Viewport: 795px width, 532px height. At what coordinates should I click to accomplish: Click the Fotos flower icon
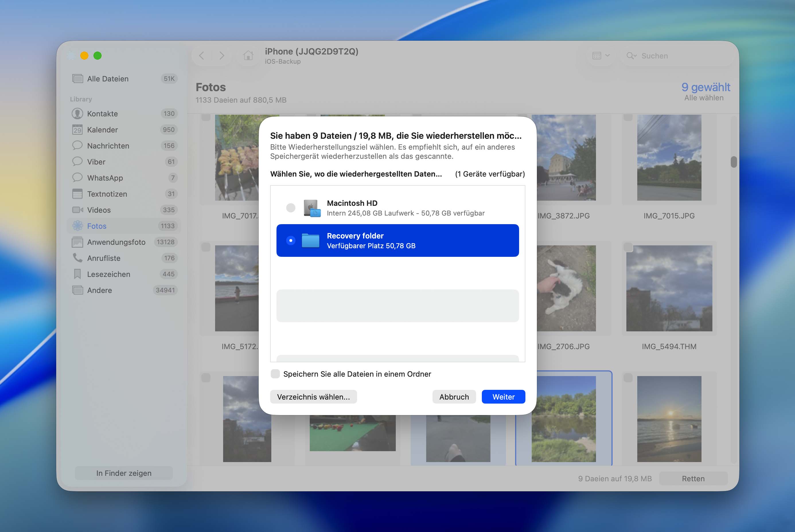[77, 226]
